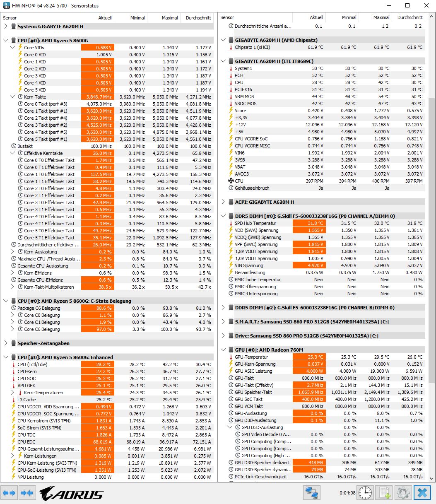Select Core 3 Takt (perf #2) row
Viewport: 436px width, 504px height.
pos(107,125)
